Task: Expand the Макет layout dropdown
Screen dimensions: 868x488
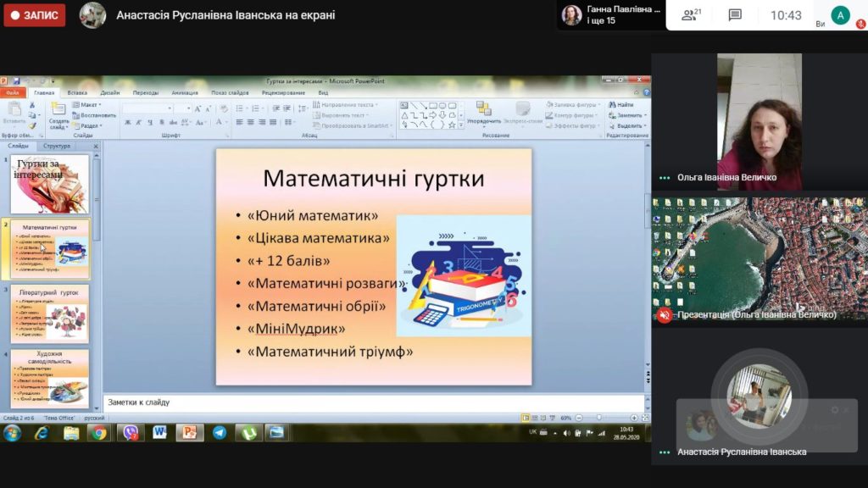Action: coord(87,104)
